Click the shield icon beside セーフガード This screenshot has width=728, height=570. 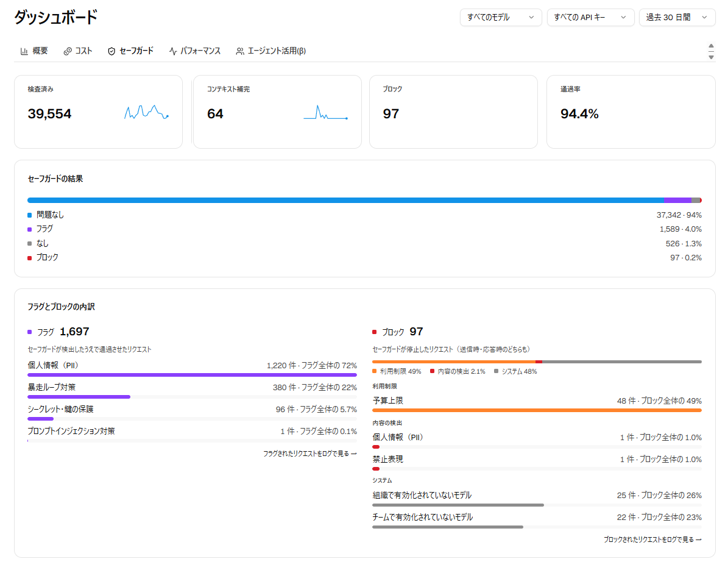click(111, 52)
